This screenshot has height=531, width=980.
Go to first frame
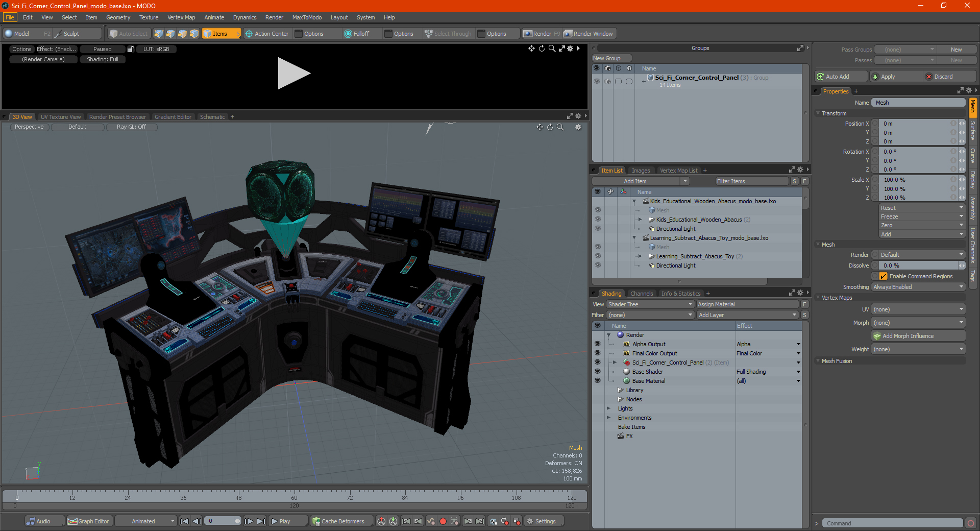[x=185, y=521]
